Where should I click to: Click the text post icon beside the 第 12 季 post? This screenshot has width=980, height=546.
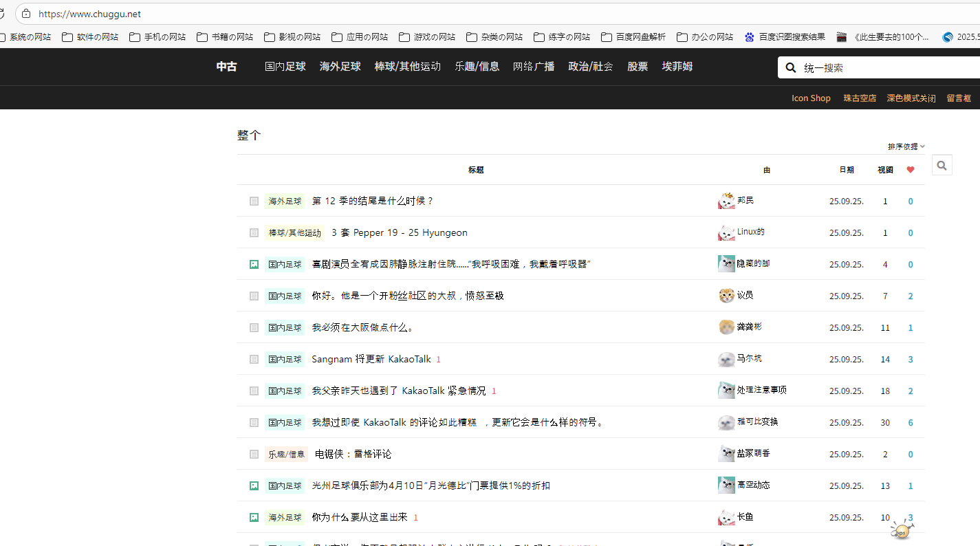click(254, 201)
